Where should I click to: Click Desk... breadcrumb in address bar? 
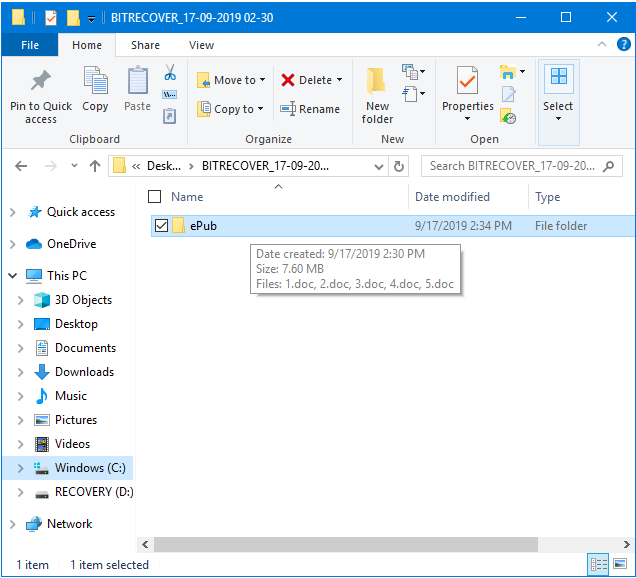(164, 166)
